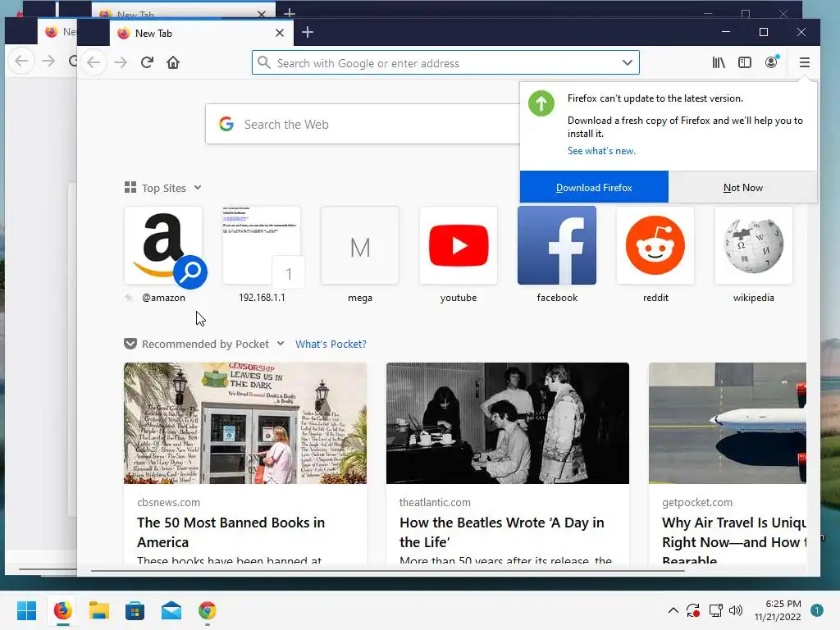Click the cbsnews.com source text
Image resolution: width=840 pixels, height=630 pixels.
click(x=168, y=503)
